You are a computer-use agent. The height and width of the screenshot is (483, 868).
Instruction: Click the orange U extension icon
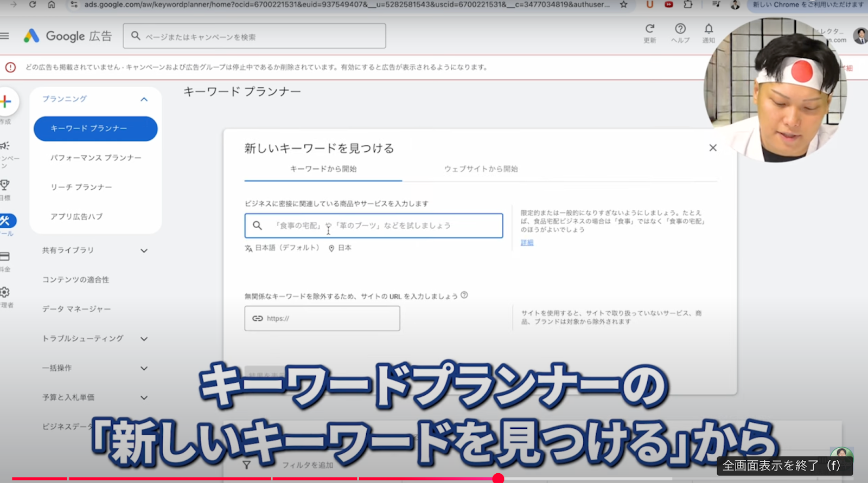pos(650,4)
